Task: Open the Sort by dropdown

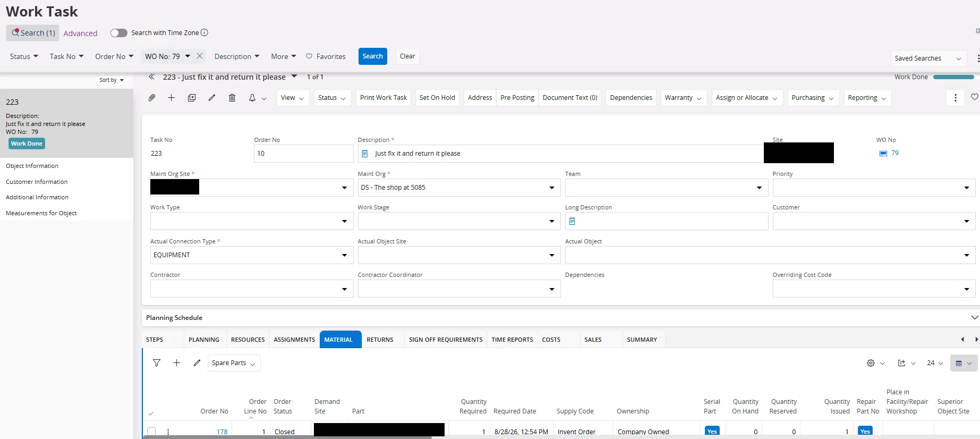Action: click(x=112, y=80)
